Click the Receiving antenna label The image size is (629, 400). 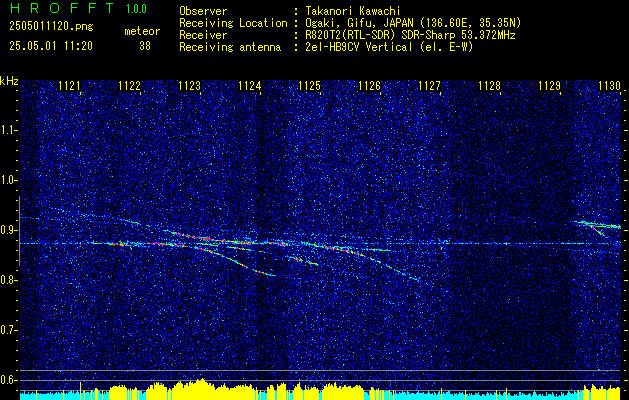[230, 47]
